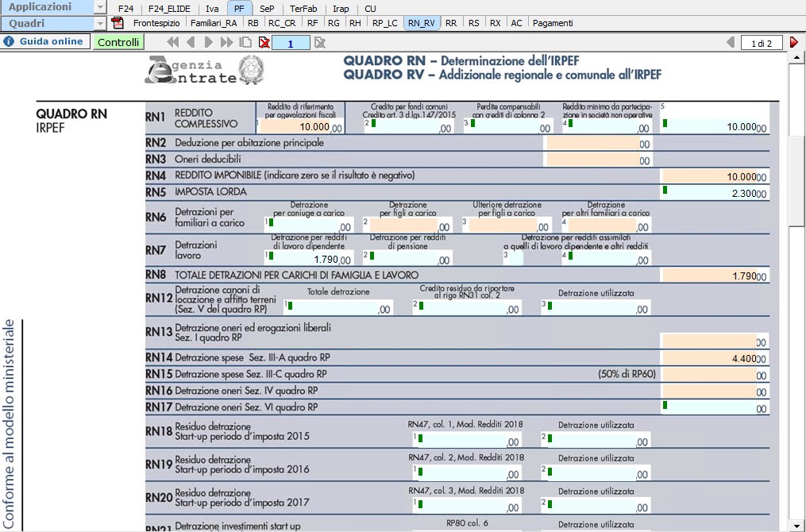This screenshot has height=532, width=806.
Task: Open the RH quadro tab
Action: (x=355, y=23)
